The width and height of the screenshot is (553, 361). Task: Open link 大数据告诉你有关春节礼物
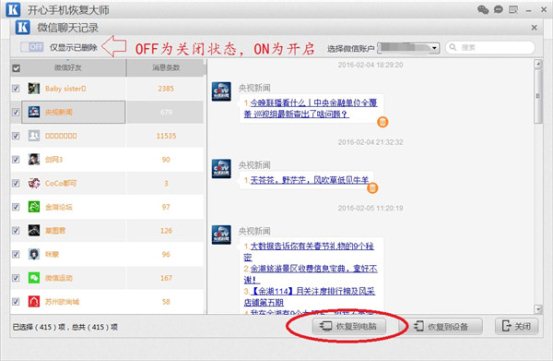[x=309, y=251]
